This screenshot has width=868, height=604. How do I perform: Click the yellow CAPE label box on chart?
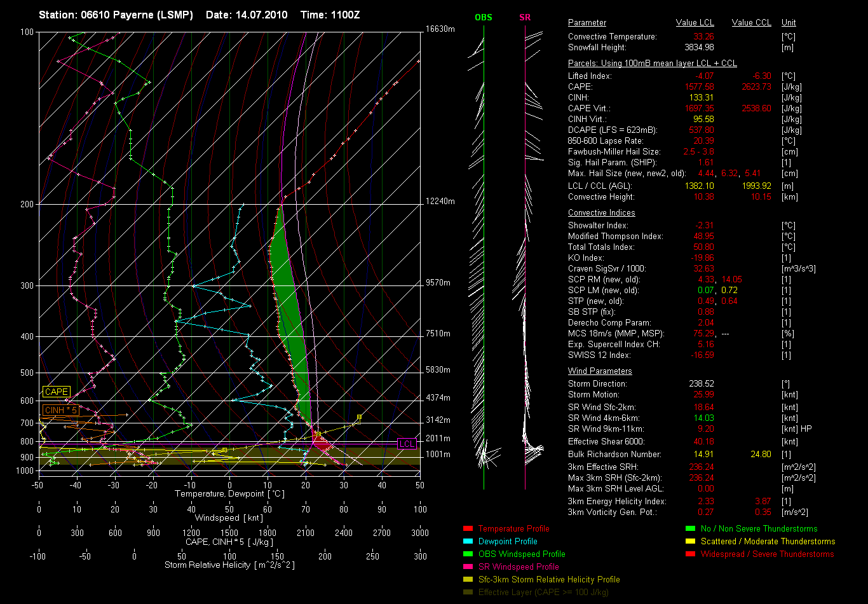pos(56,392)
